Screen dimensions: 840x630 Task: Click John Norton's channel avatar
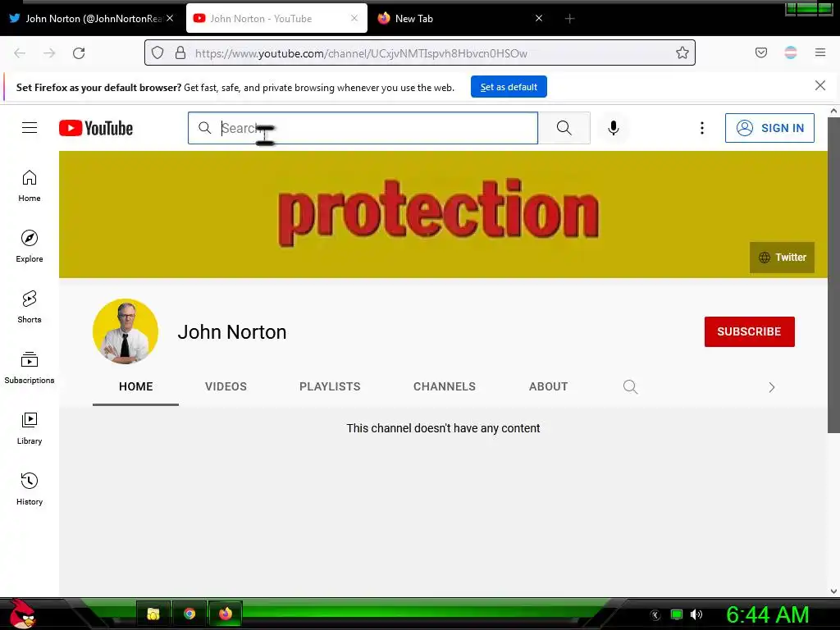pos(126,331)
